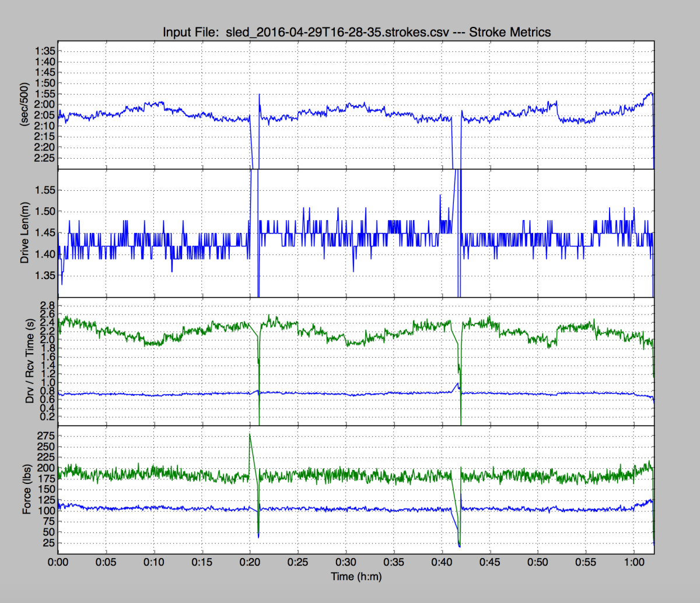Select the 0:30 tick on the time axis

[x=346, y=563]
